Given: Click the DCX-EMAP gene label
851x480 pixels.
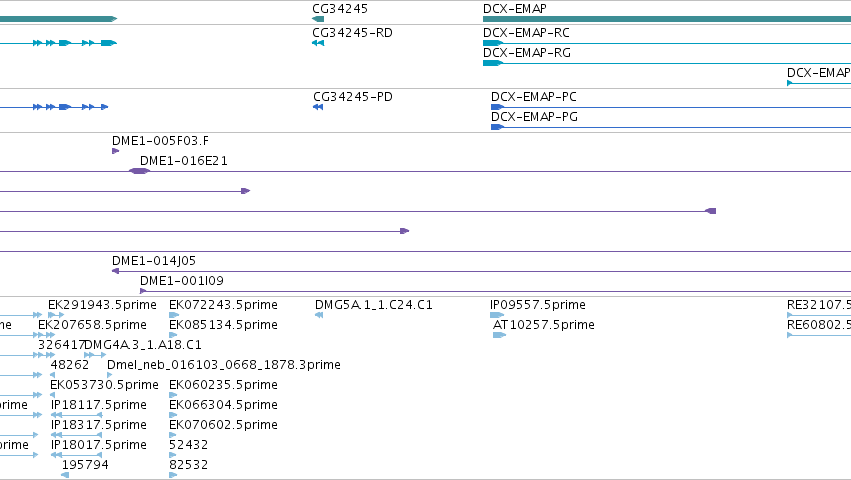Looking at the screenshot, I should click(515, 9).
